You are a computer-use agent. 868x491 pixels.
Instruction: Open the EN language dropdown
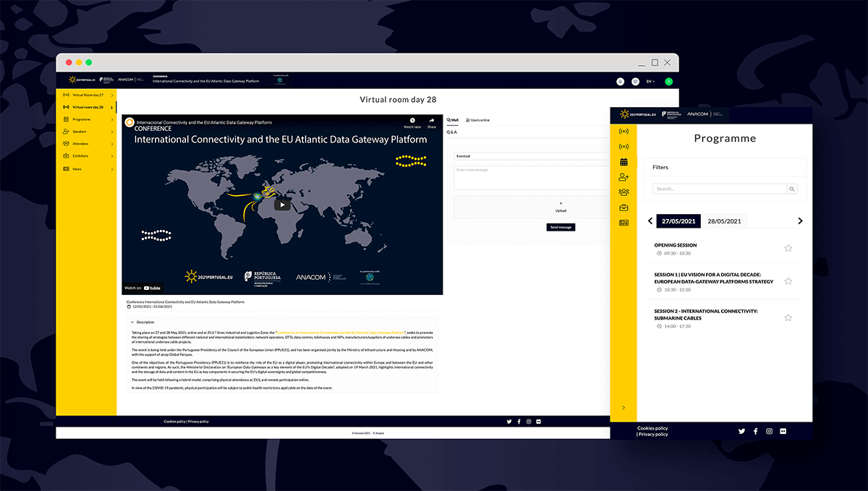point(650,82)
